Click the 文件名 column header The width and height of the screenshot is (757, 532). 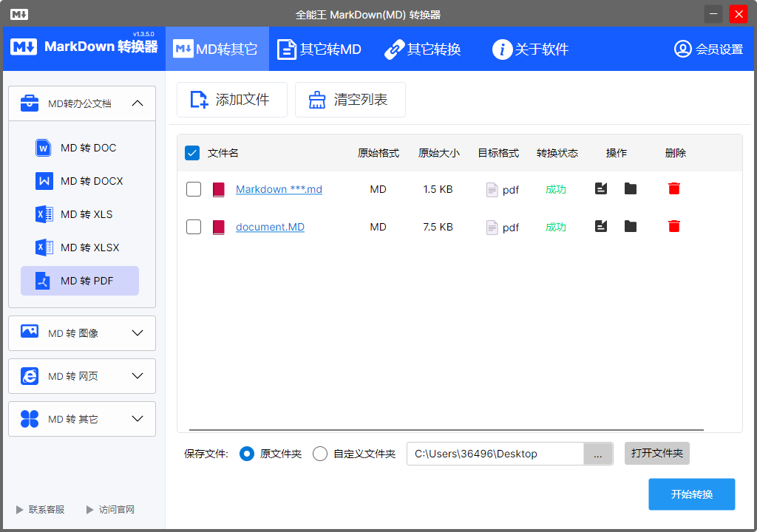click(223, 153)
